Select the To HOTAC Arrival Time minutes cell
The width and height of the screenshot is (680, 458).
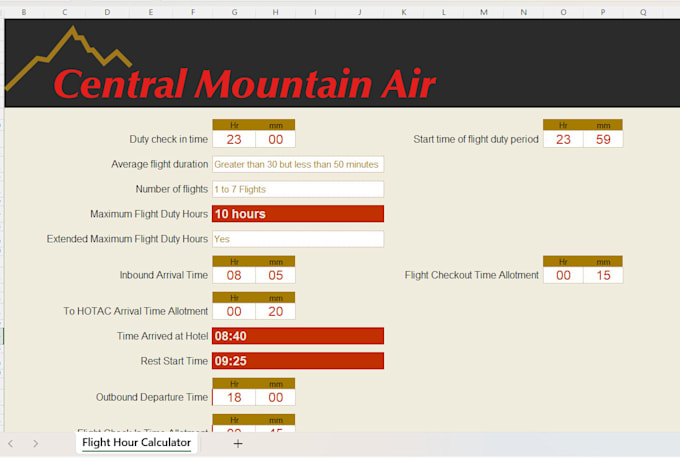pyautogui.click(x=275, y=311)
